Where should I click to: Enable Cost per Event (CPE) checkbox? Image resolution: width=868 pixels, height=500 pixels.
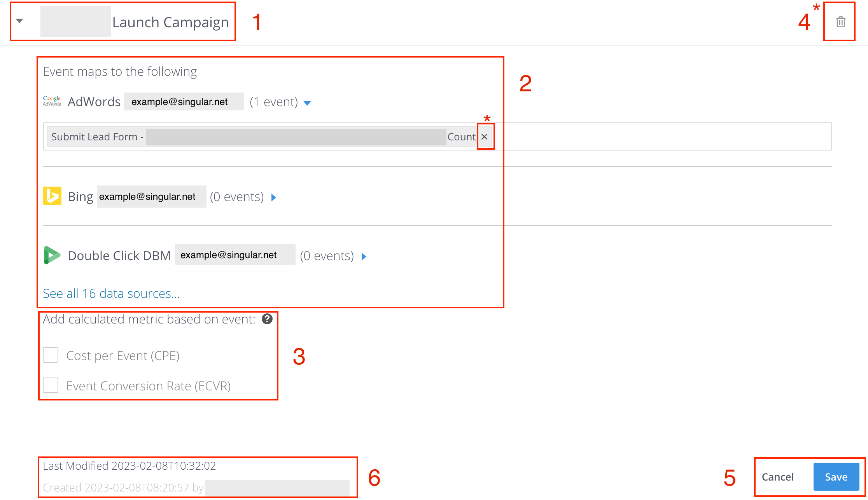click(51, 355)
